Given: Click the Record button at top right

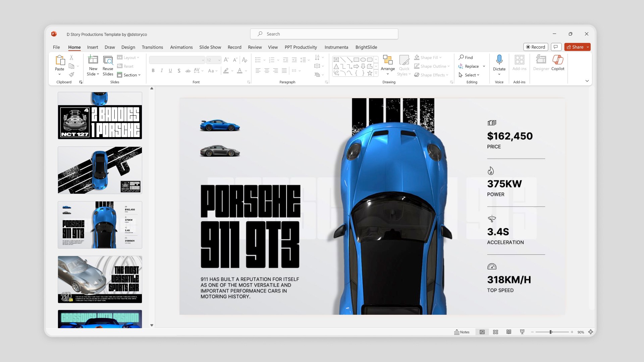Looking at the screenshot, I should (x=535, y=47).
